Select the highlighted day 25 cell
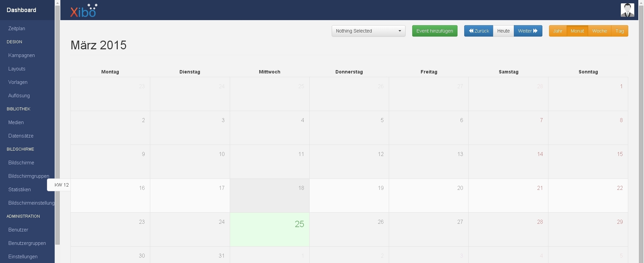644x263 pixels. coord(269,229)
